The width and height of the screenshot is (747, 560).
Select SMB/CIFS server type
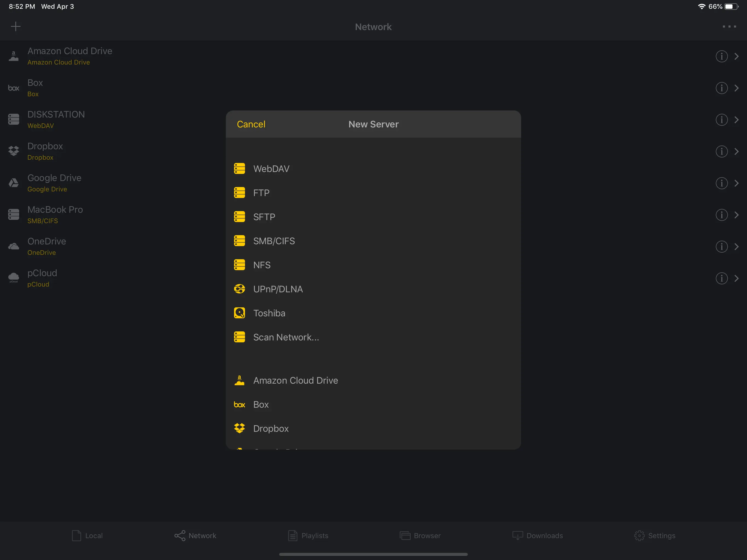(373, 241)
